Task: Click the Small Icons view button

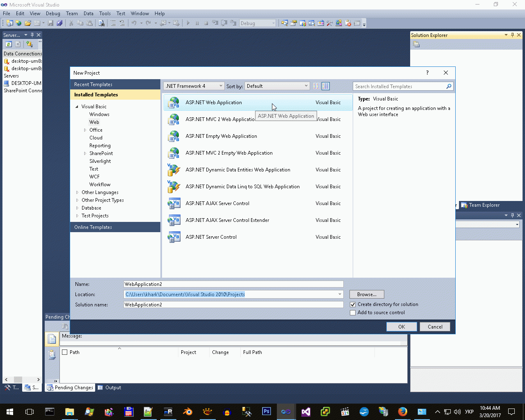Action: (x=316, y=86)
